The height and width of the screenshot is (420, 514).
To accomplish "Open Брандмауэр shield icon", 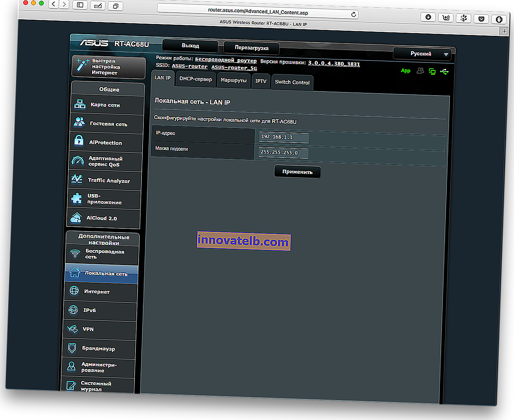I will (72, 348).
